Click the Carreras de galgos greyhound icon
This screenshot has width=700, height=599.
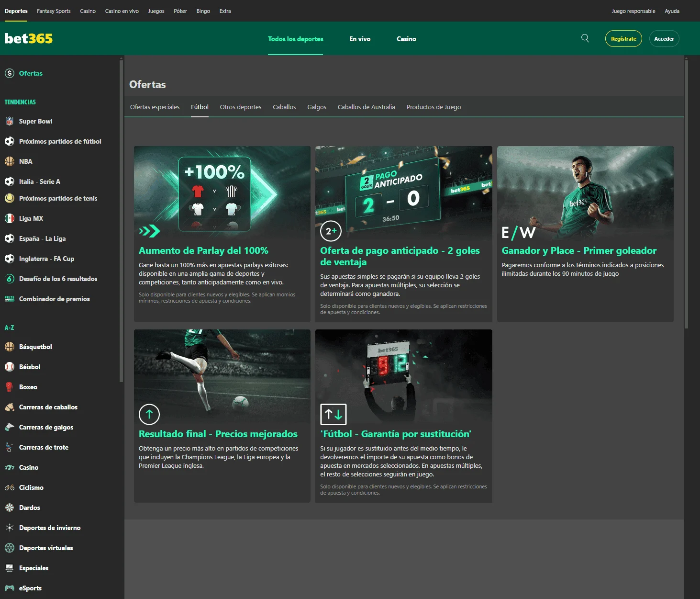tap(10, 427)
